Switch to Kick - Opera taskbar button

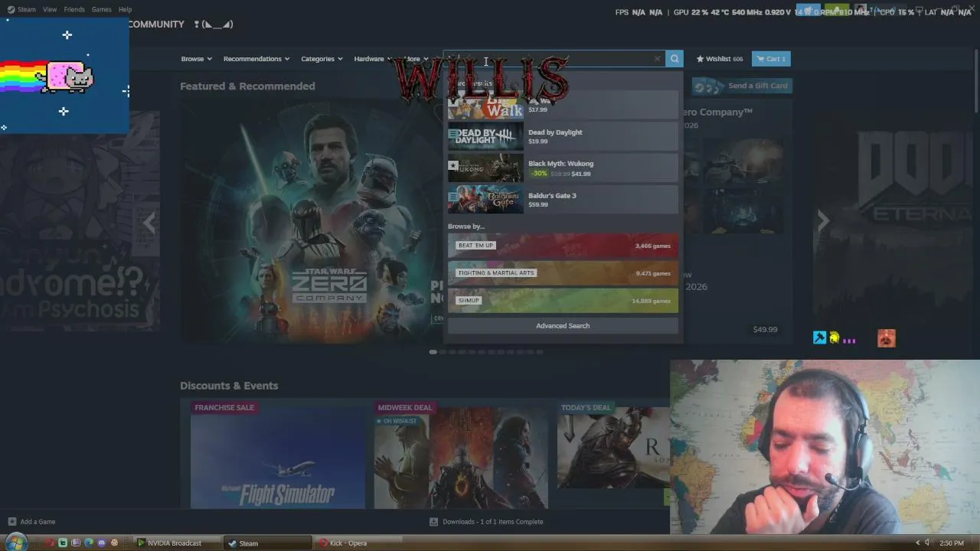359,543
